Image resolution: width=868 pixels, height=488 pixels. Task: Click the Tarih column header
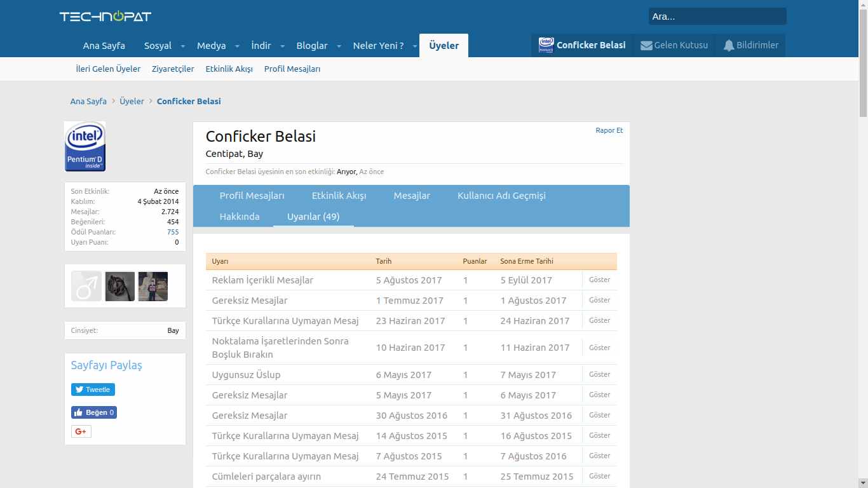tap(384, 261)
